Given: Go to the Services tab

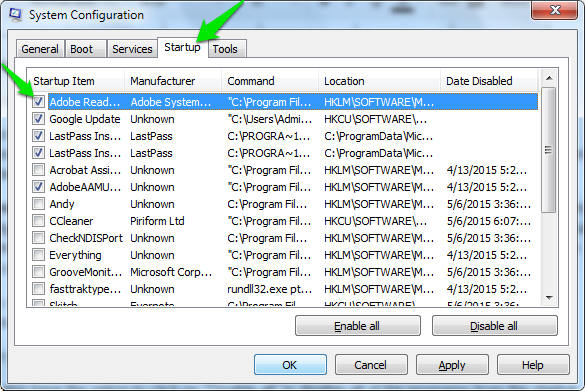Looking at the screenshot, I should point(132,49).
